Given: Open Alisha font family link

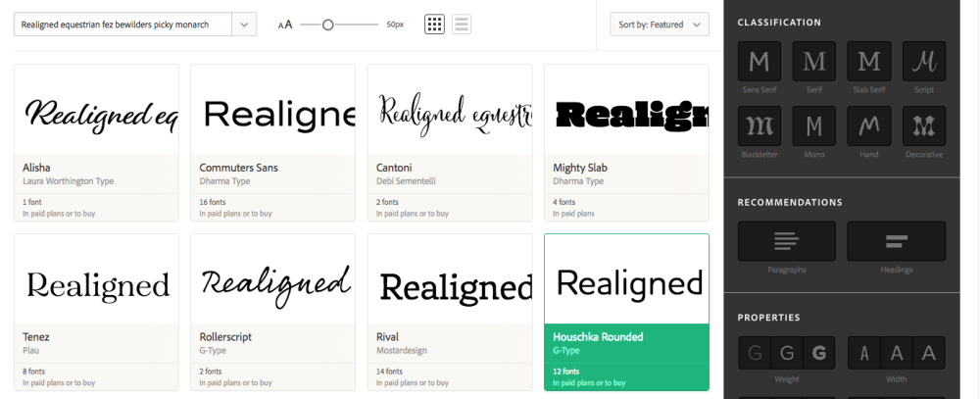Looking at the screenshot, I should pos(36,168).
